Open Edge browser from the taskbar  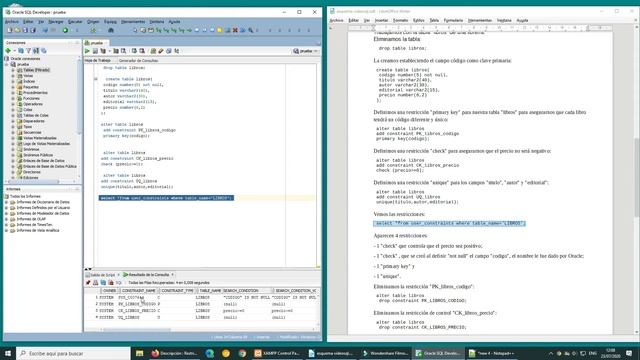210,353
